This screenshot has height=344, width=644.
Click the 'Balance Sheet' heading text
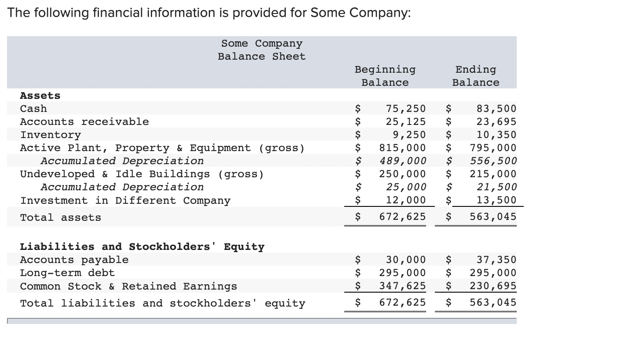coord(262,57)
